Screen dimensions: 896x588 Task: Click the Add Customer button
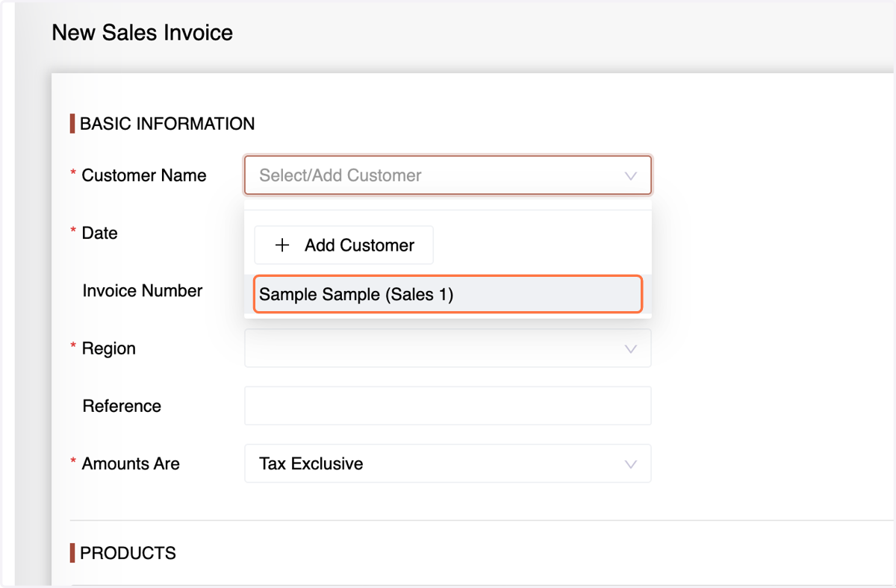[x=343, y=245]
